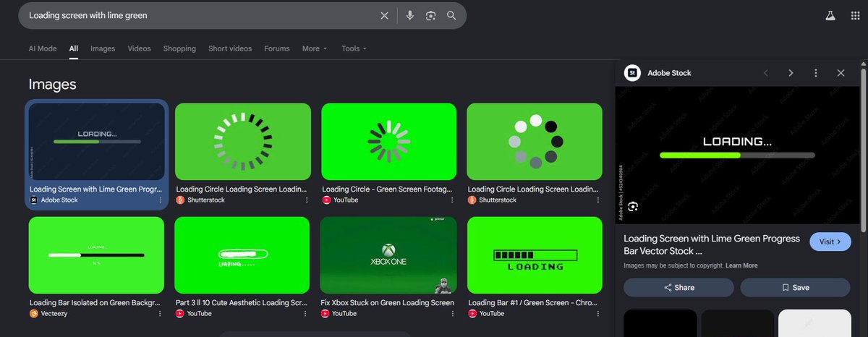Open the Cute Aesthetic Loading thumbnail
Screen dimensions: 868x337
coord(243,255)
